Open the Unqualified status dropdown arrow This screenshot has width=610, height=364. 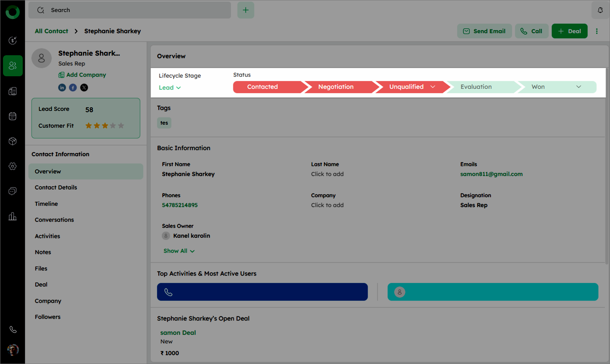433,87
